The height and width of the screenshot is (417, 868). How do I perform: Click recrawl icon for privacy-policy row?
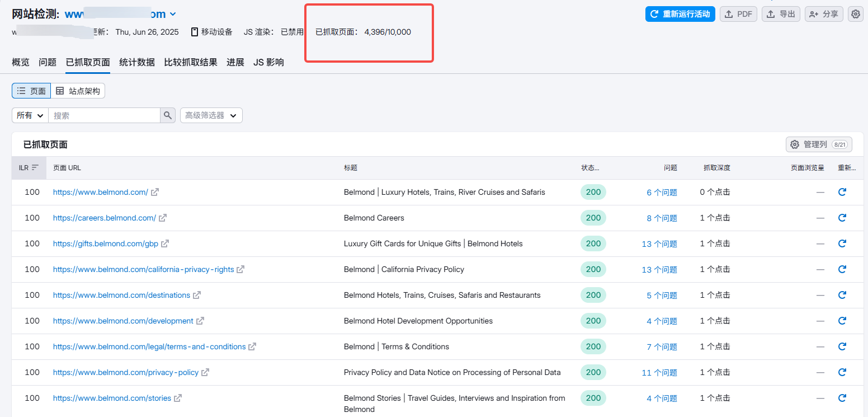coord(842,372)
